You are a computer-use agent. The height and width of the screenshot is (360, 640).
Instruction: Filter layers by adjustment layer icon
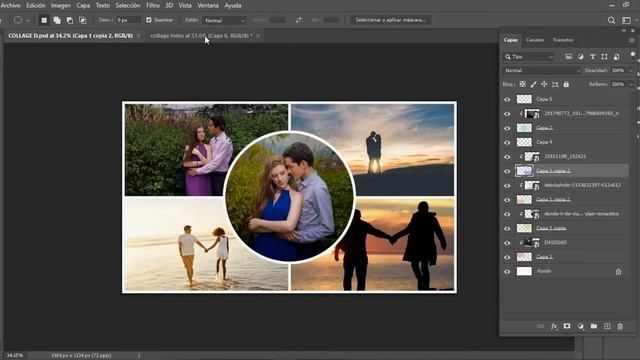coord(580,57)
